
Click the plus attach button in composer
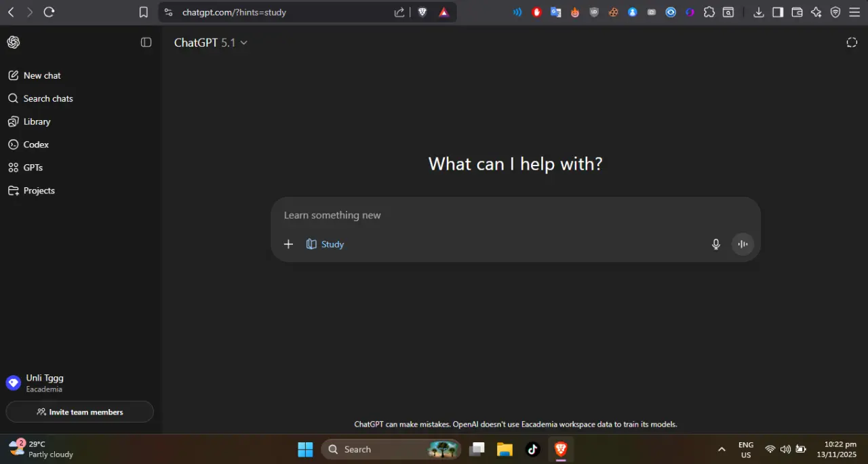288,244
